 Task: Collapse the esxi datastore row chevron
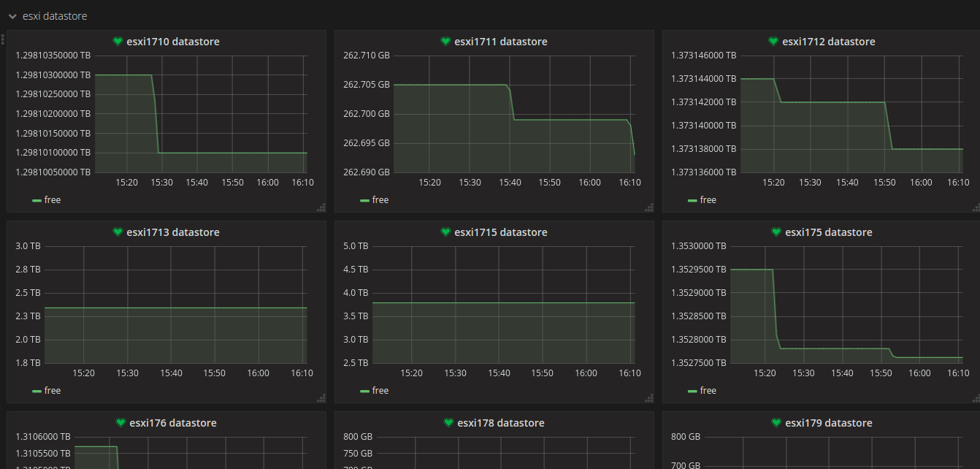pos(12,16)
